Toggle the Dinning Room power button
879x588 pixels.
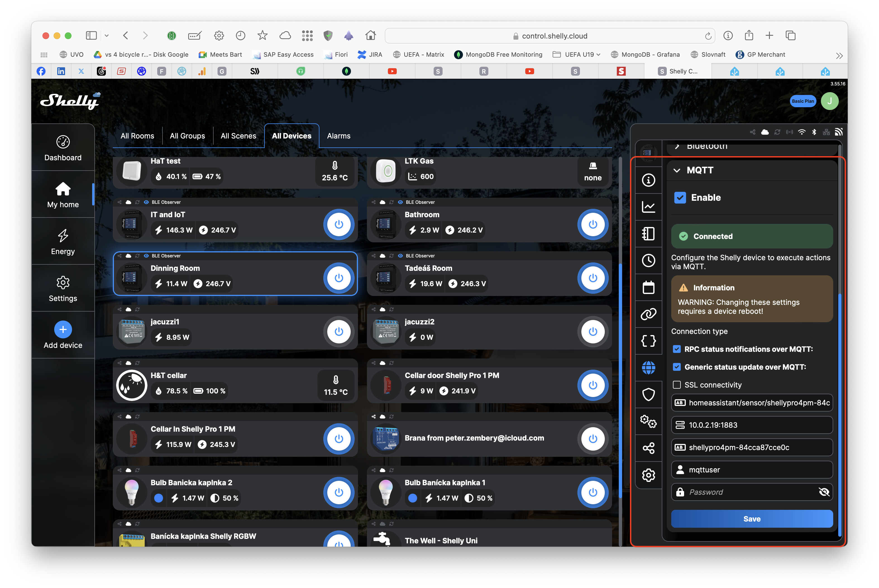339,278
